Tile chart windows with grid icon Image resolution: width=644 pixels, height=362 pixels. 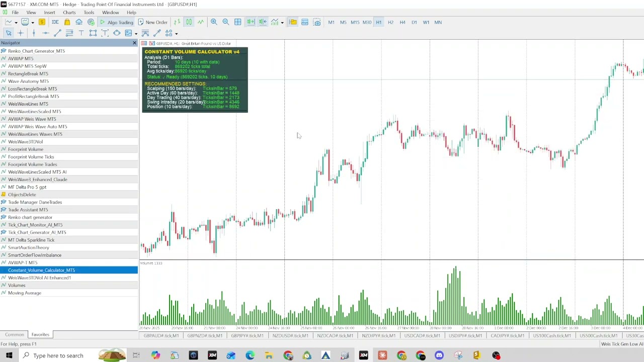click(237, 22)
